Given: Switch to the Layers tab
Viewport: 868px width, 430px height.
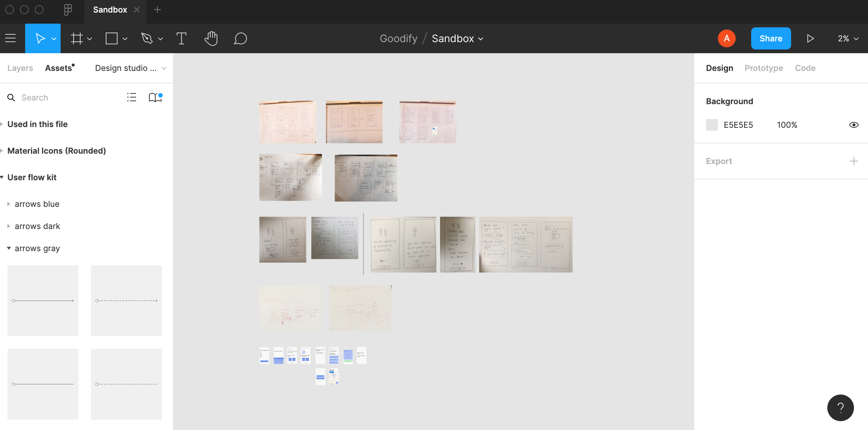Looking at the screenshot, I should click(20, 68).
